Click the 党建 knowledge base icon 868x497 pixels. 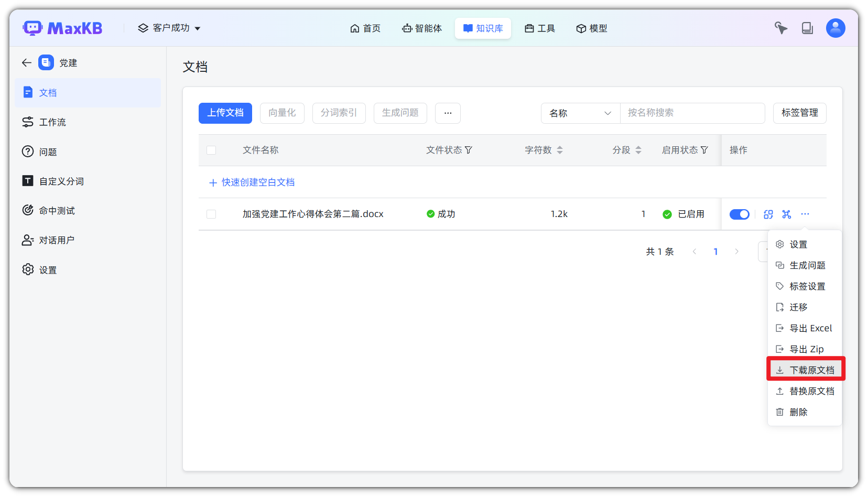pos(46,63)
